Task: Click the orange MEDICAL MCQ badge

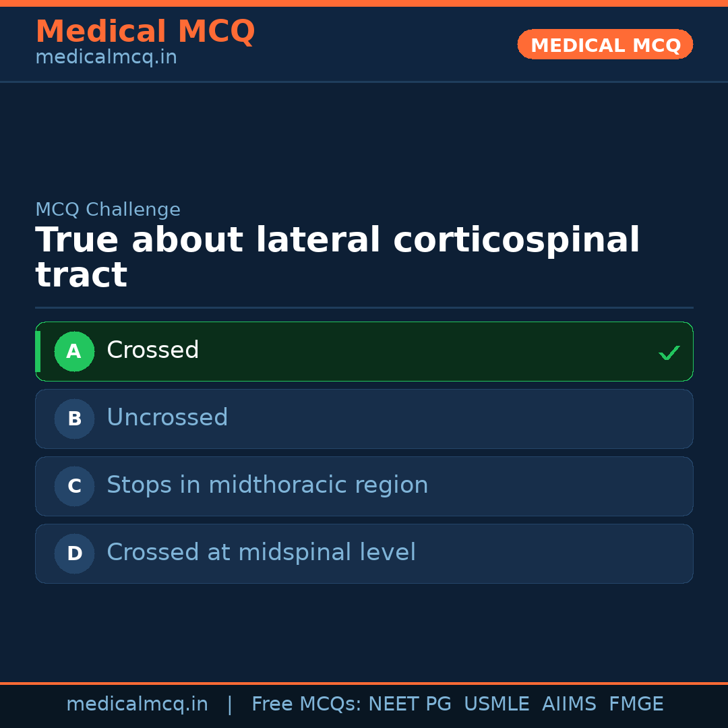Action: click(605, 45)
